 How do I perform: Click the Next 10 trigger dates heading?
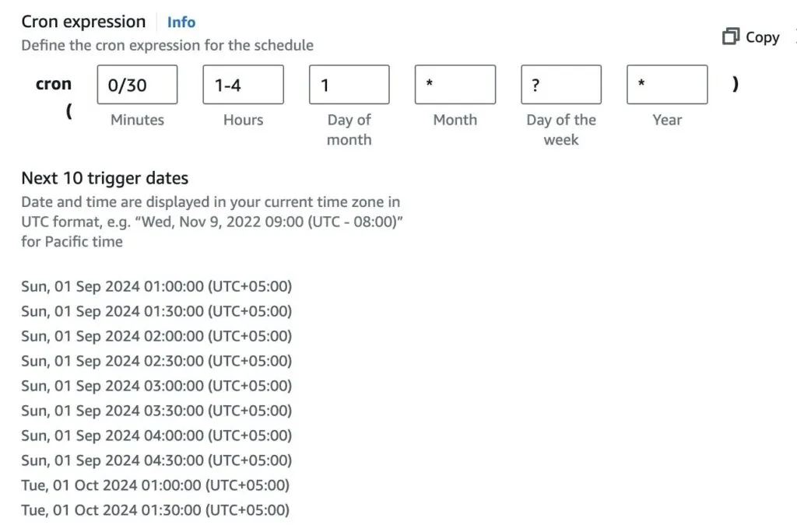[x=105, y=178]
